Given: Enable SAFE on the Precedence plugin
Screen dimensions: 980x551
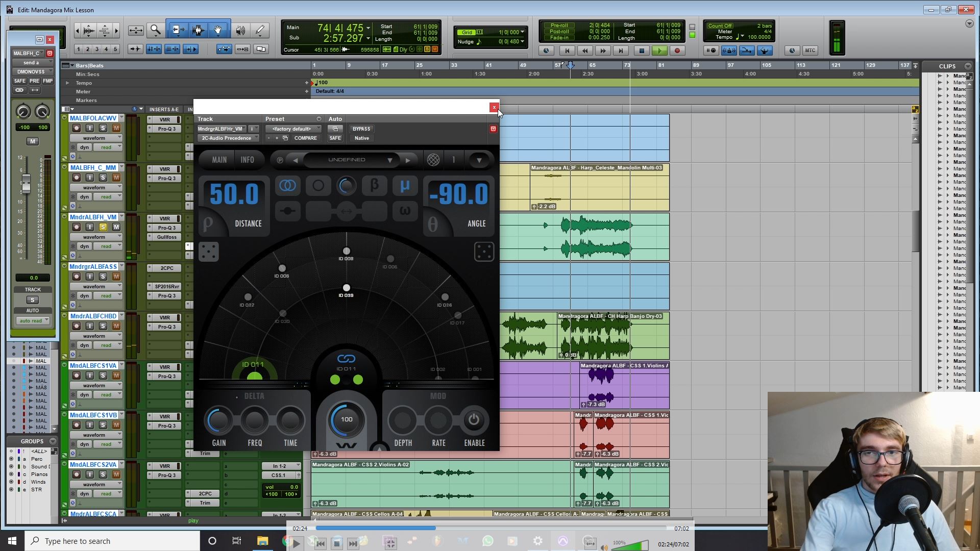Looking at the screenshot, I should [335, 138].
